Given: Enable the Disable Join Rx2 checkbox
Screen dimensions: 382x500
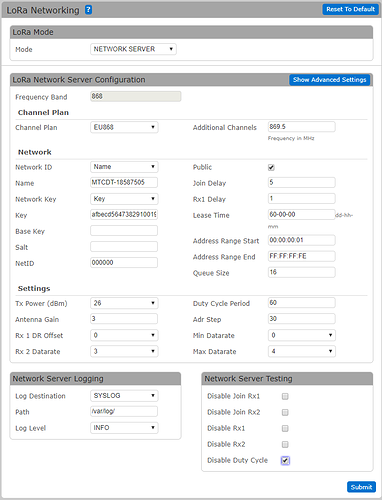Looking at the screenshot, I should tap(285, 412).
